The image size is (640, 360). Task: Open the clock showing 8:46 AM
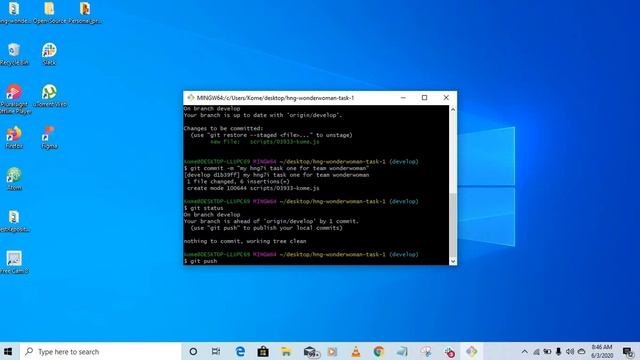tap(602, 351)
